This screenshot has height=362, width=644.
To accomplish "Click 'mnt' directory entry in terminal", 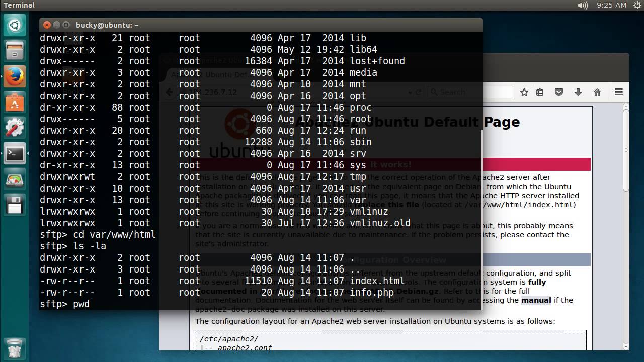I will 358,84.
